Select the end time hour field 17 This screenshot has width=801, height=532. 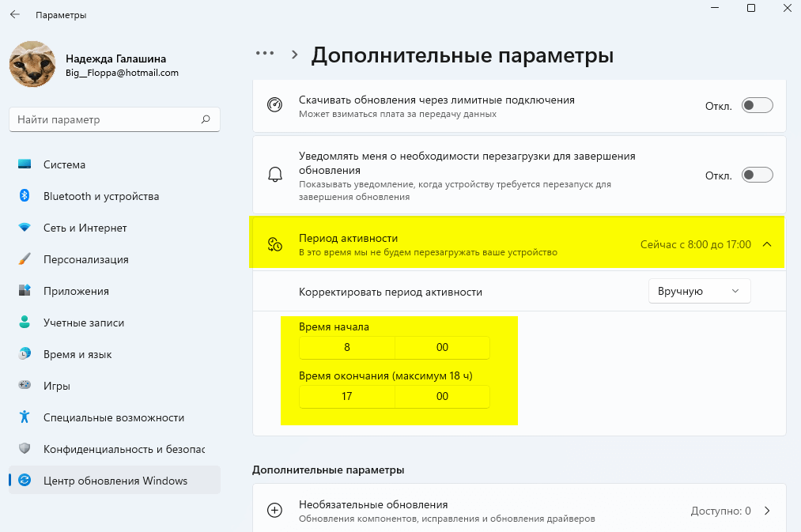(347, 396)
